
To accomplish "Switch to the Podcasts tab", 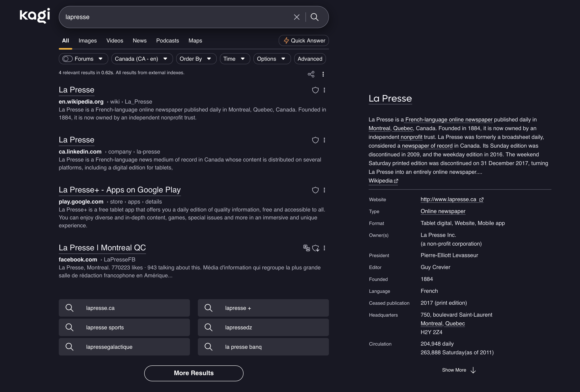I will [167, 41].
